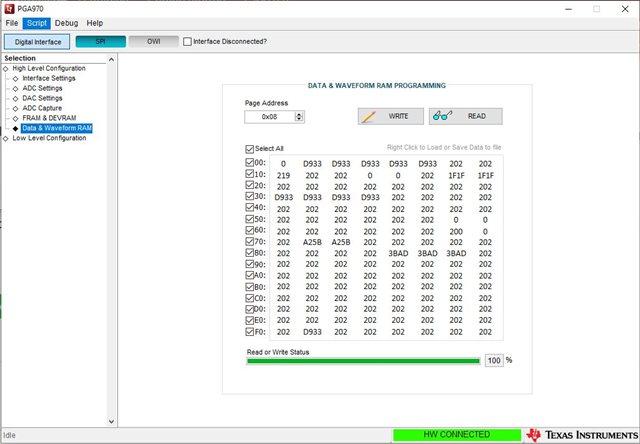Select the diamond icon beside ADC Settings
Viewport: 640px width, 444px height.
(x=16, y=88)
